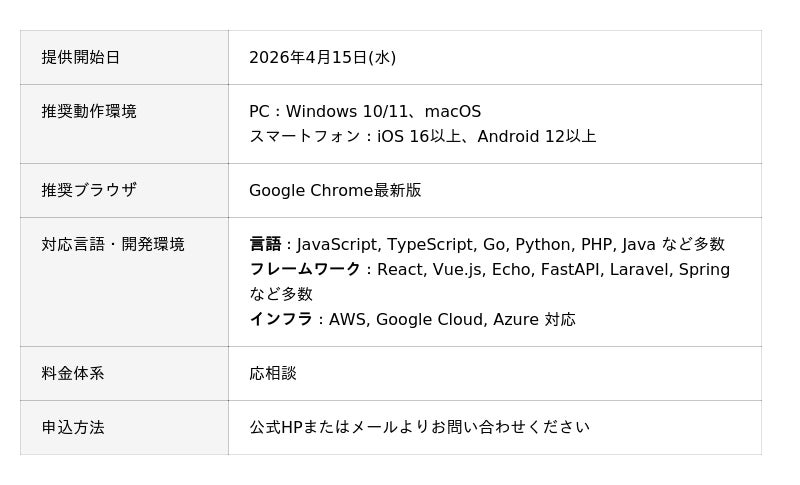
Task: Click the 料金体系 header cell
Action: click(x=73, y=374)
